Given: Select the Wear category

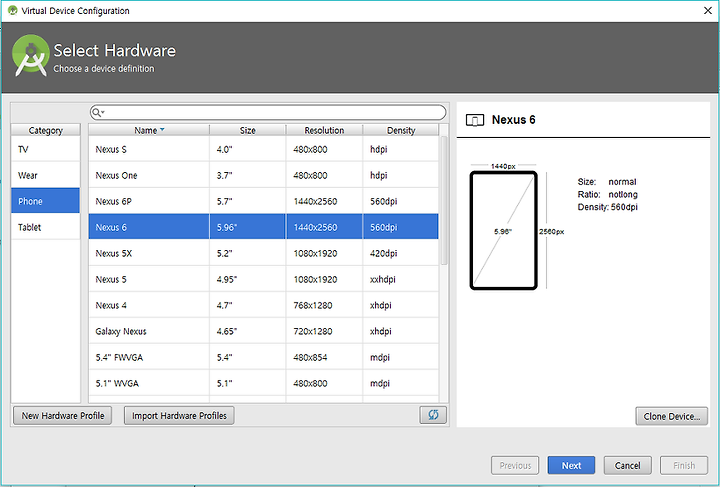Looking at the screenshot, I should (x=45, y=175).
